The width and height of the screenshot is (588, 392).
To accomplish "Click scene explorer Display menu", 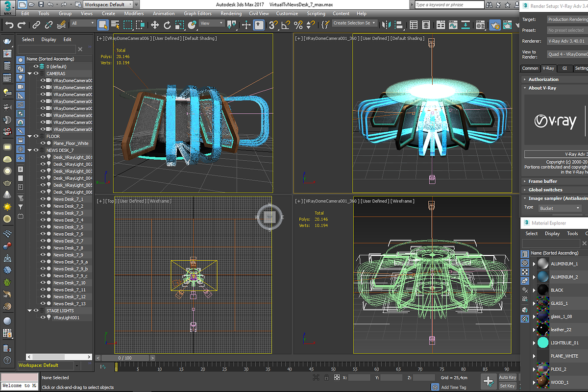I will (x=49, y=40).
